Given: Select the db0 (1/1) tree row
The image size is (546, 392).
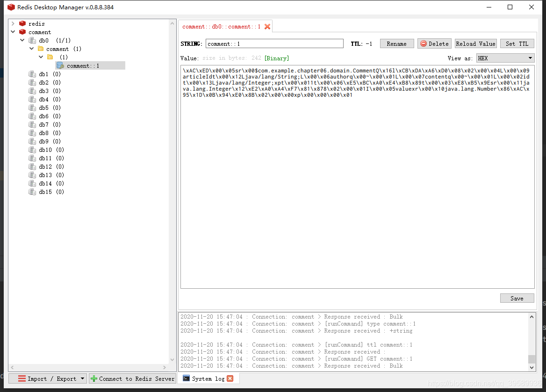Looking at the screenshot, I should [x=55, y=40].
